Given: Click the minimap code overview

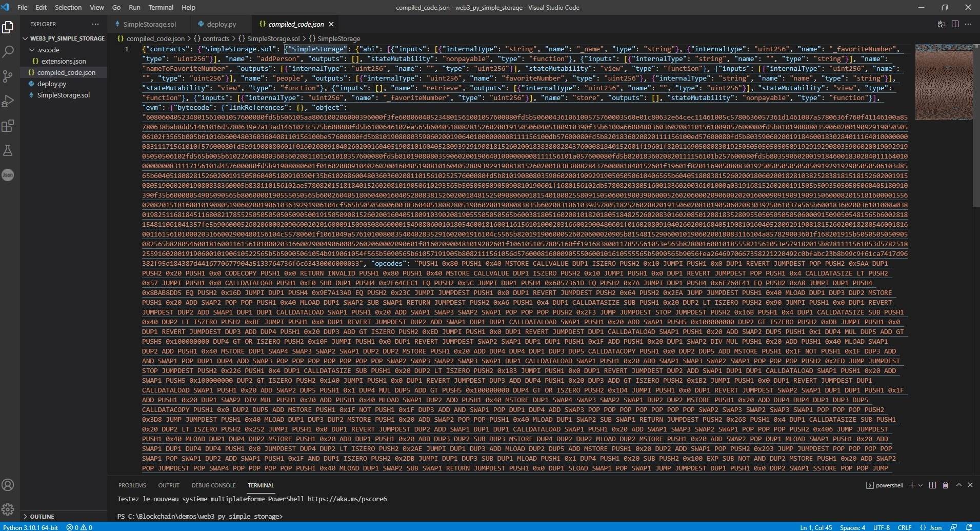Looking at the screenshot, I should [x=944, y=82].
